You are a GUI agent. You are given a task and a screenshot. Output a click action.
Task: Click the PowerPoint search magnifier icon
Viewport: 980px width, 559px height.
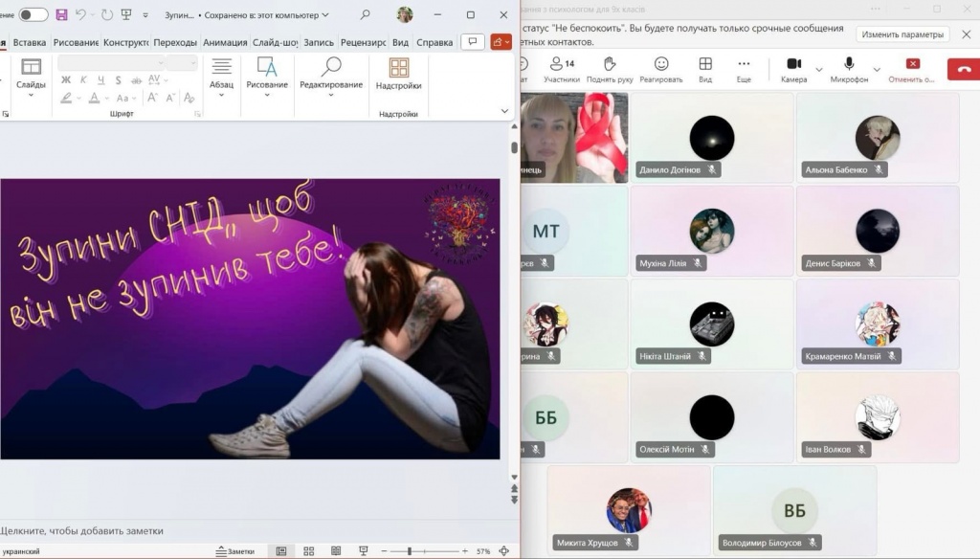tap(366, 14)
